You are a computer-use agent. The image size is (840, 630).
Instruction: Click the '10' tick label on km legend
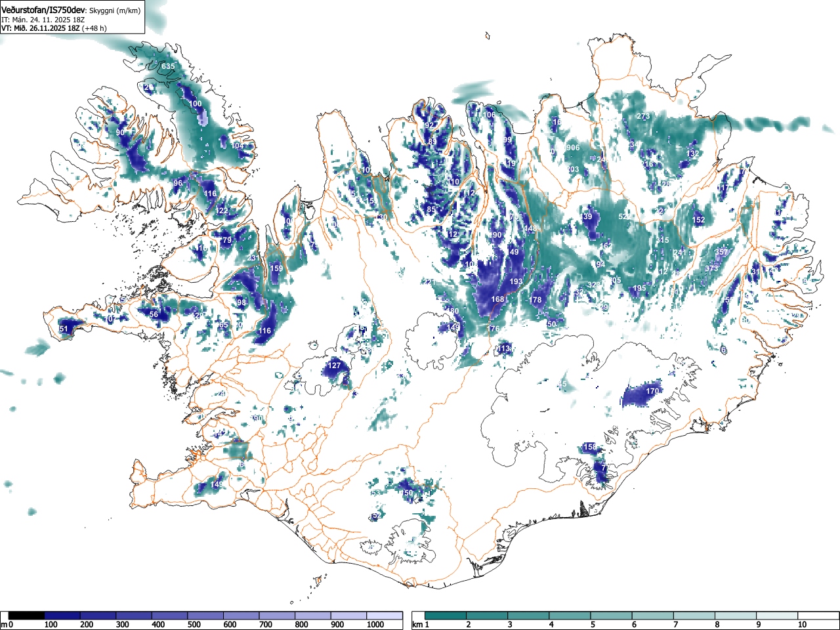[x=802, y=625]
